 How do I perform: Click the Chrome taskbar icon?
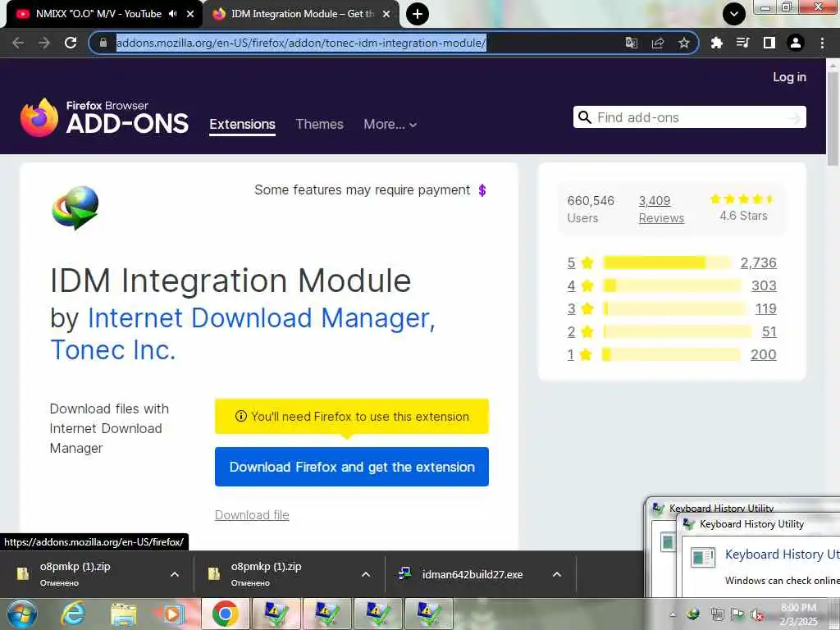tap(226, 614)
